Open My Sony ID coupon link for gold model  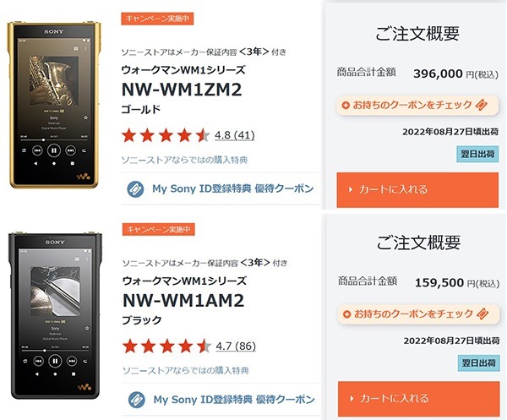(x=233, y=188)
